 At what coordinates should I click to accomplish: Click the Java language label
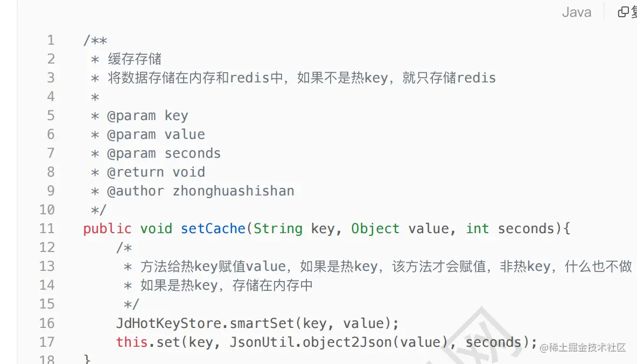pos(576,12)
